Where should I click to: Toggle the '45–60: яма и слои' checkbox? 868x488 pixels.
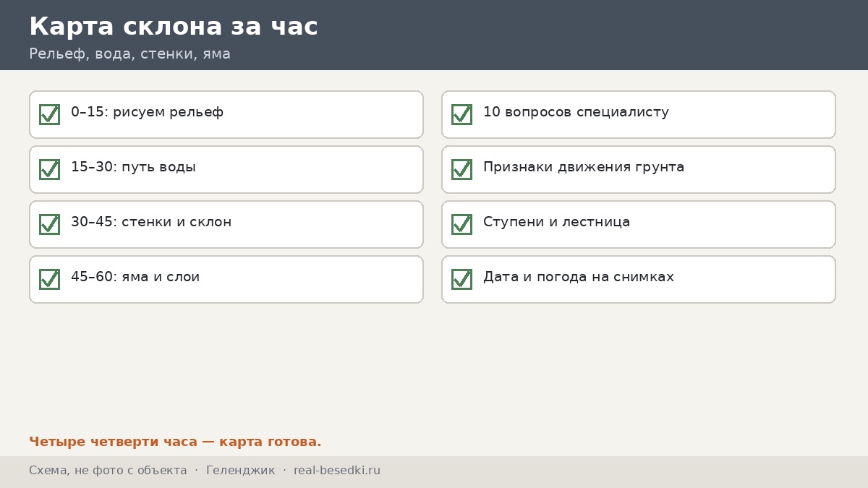[x=49, y=279]
